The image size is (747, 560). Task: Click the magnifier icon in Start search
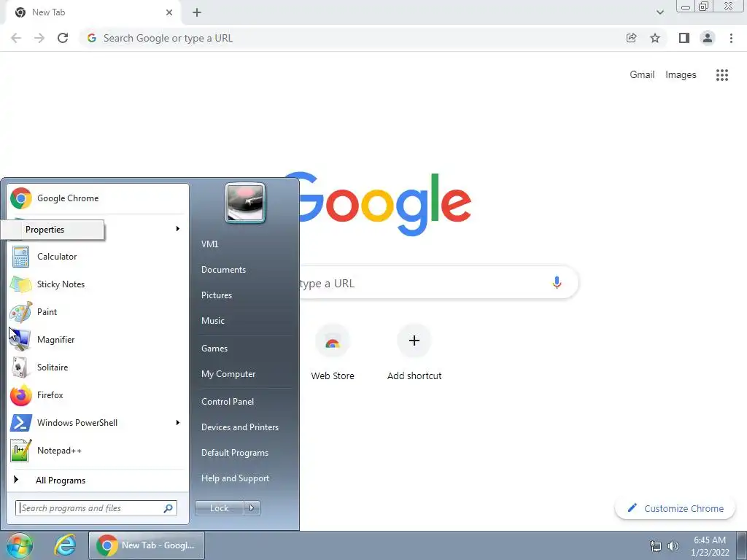169,508
